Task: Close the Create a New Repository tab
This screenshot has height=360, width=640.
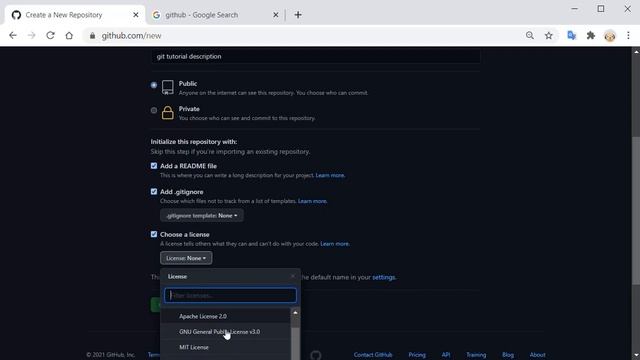Action: coord(136,15)
